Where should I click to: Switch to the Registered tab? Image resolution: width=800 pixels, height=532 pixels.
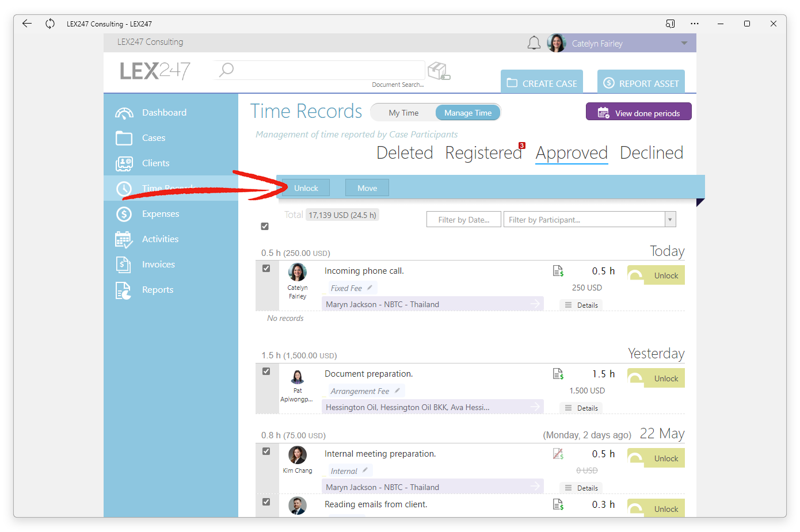tap(483, 153)
